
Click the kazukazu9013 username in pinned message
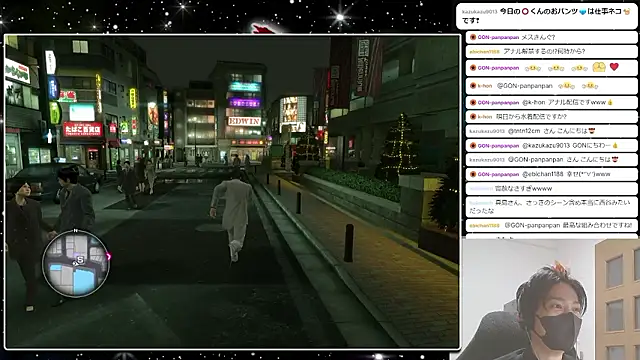click(479, 12)
